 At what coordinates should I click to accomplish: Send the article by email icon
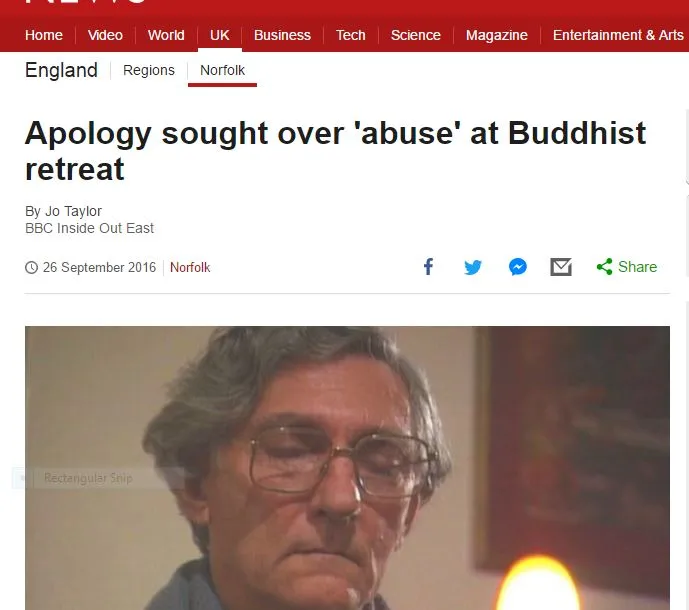(x=561, y=267)
